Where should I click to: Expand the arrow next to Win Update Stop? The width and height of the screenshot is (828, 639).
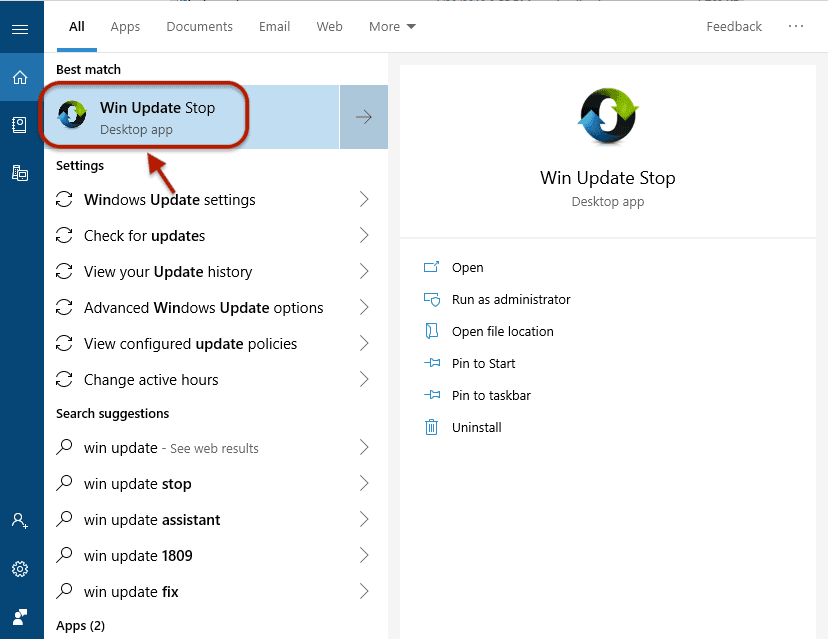click(x=364, y=117)
